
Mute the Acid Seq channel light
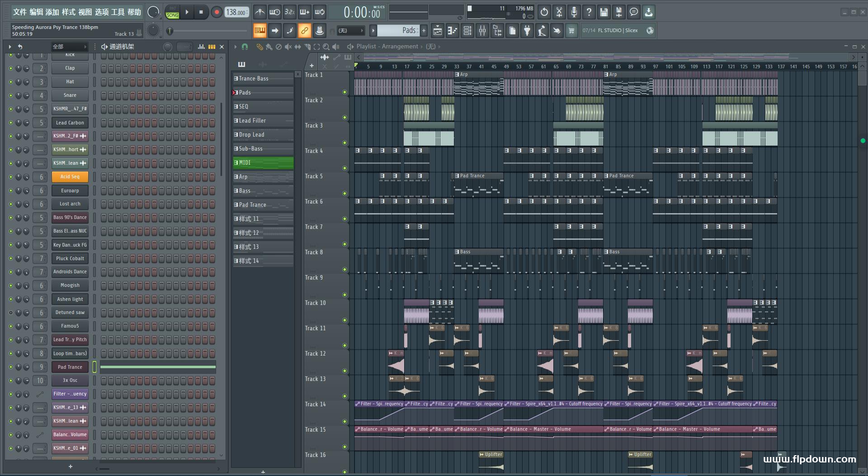[x=11, y=177]
